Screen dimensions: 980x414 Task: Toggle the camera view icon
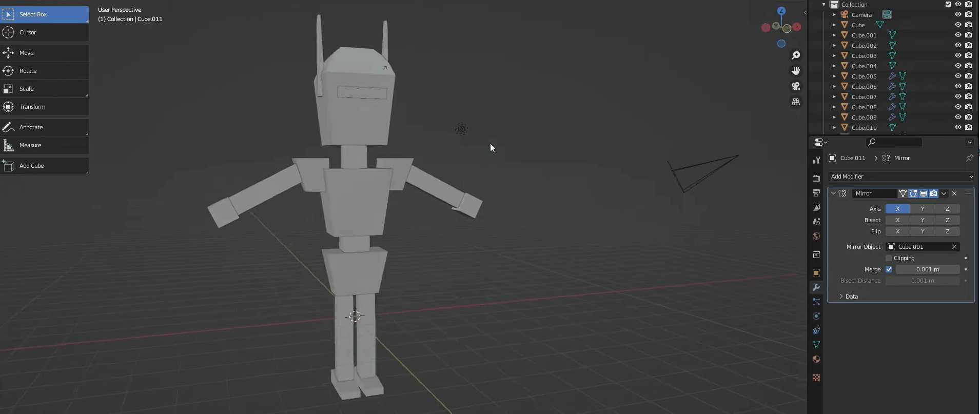[796, 86]
